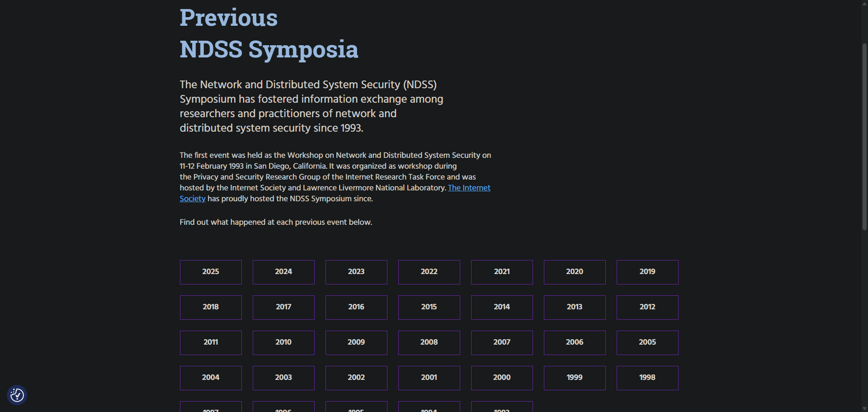Open the cookie consent preferences icon

17,395
